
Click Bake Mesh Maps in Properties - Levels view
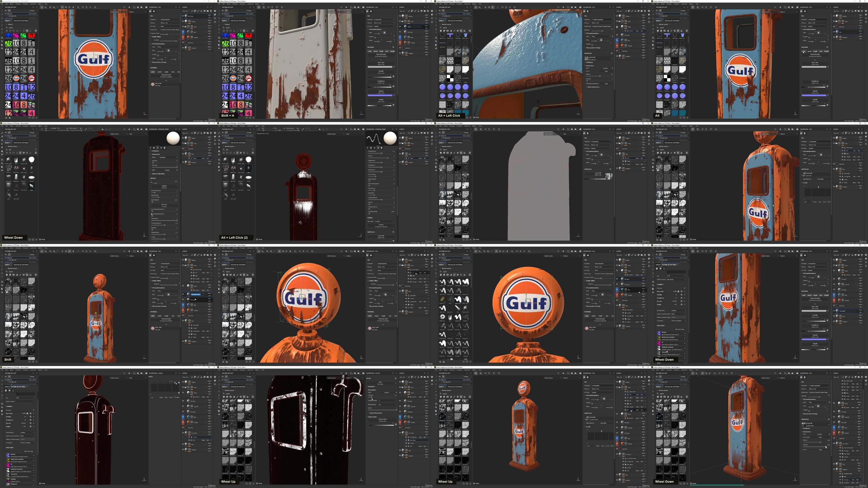(x=29, y=451)
